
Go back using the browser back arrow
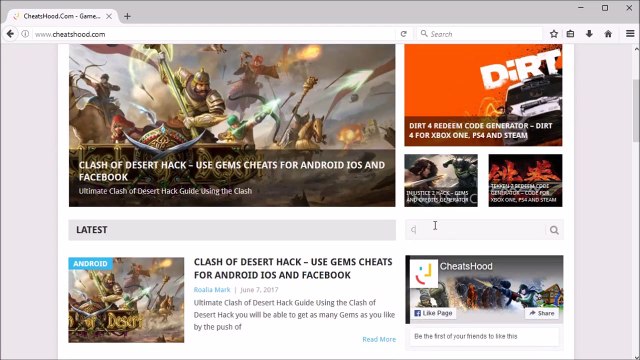[10, 34]
